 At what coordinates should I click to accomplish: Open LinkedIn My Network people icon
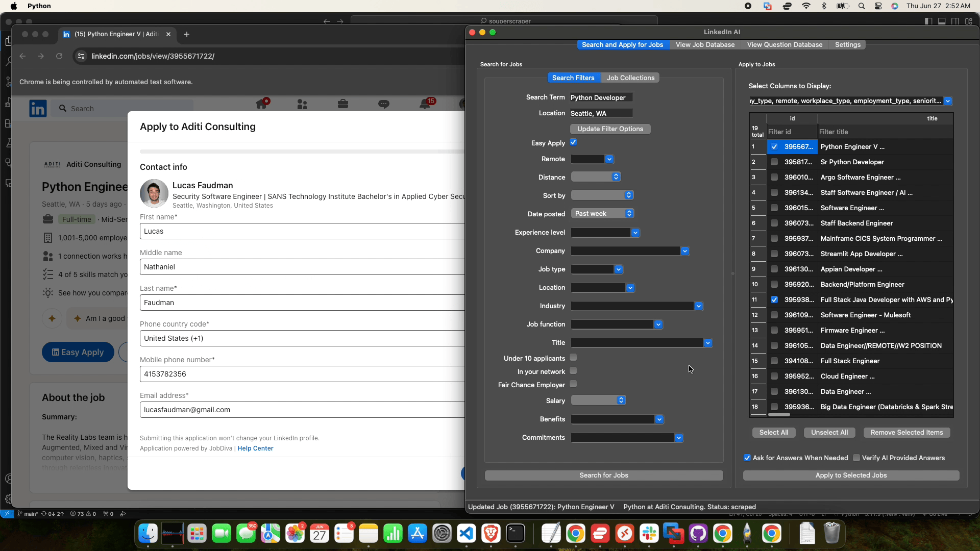(302, 105)
